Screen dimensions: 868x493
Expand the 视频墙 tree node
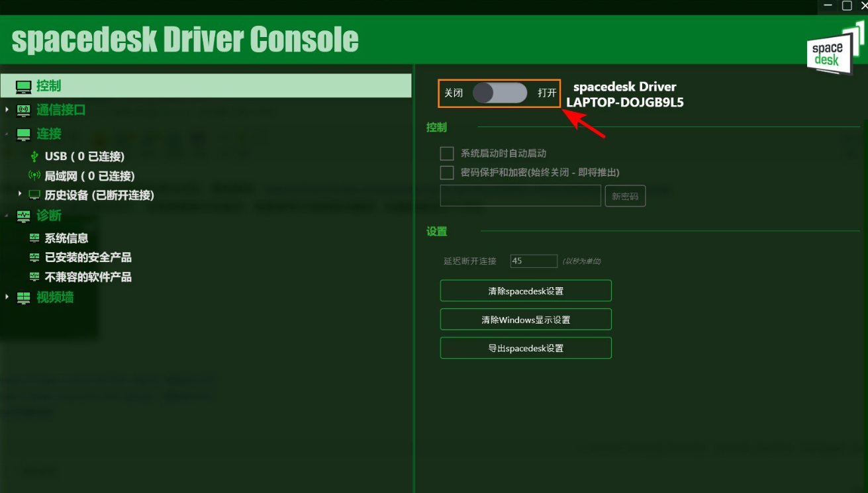[x=7, y=297]
